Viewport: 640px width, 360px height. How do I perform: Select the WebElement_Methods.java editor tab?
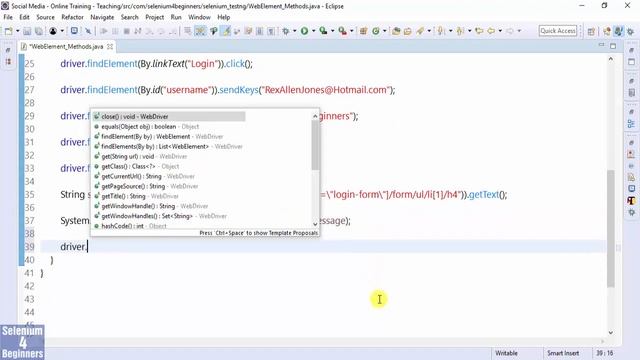[x=66, y=47]
